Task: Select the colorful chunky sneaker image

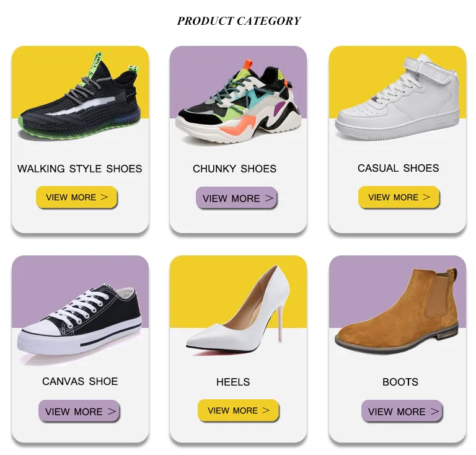Action: coord(239,102)
